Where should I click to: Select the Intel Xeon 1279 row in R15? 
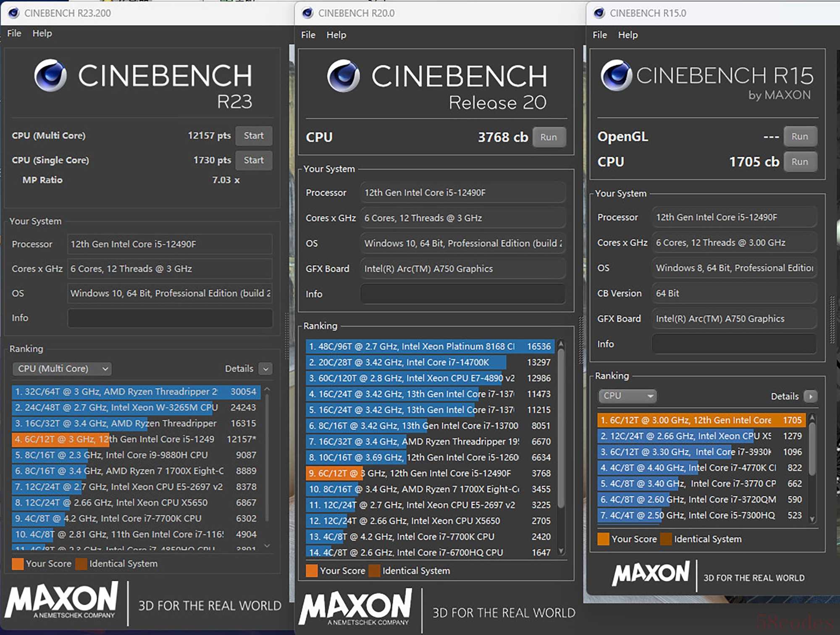[x=701, y=436]
